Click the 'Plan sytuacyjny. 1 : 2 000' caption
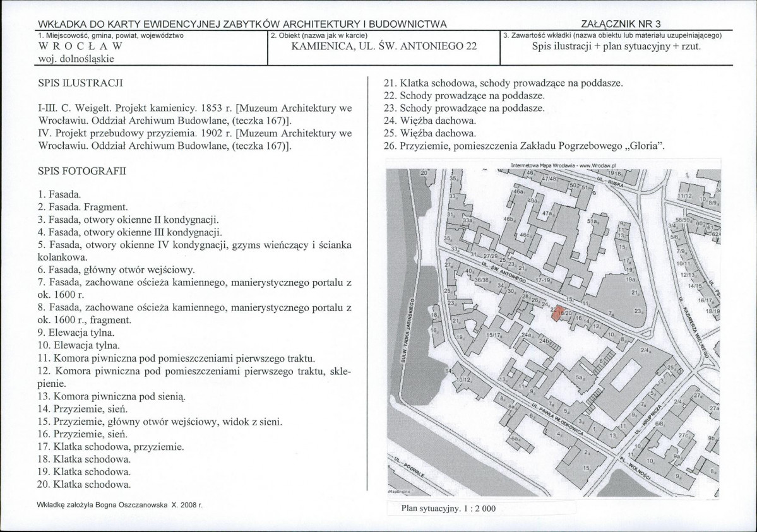The width and height of the screenshot is (757, 532). point(448,509)
